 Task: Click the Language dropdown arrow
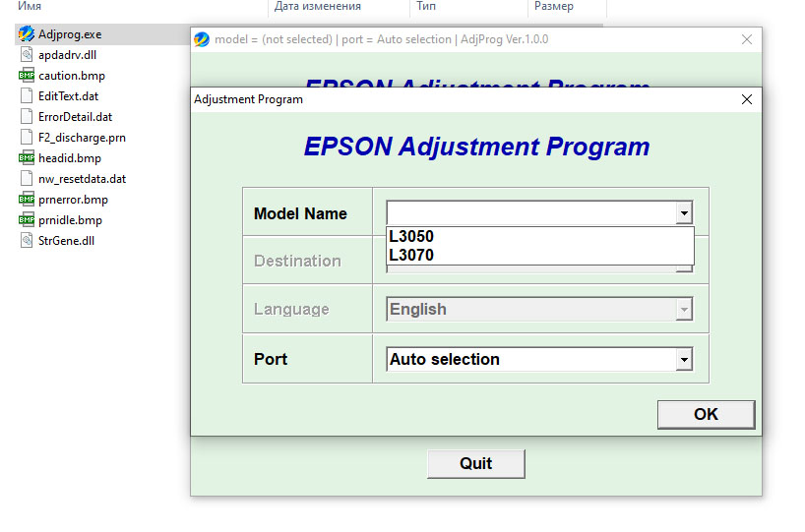(684, 310)
